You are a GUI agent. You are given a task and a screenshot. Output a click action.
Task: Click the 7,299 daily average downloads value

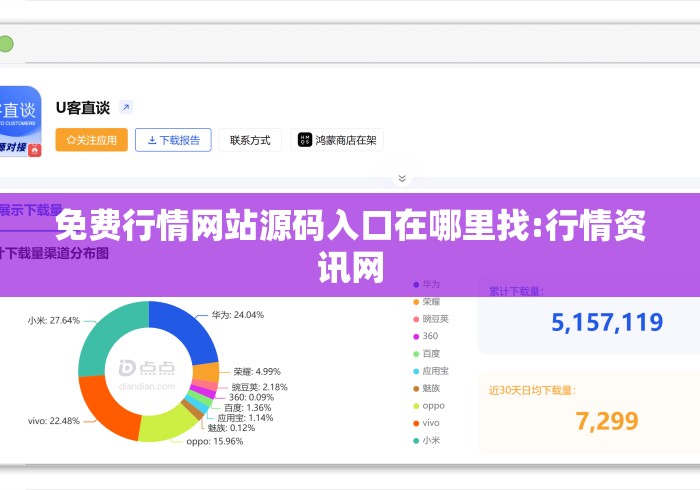607,421
